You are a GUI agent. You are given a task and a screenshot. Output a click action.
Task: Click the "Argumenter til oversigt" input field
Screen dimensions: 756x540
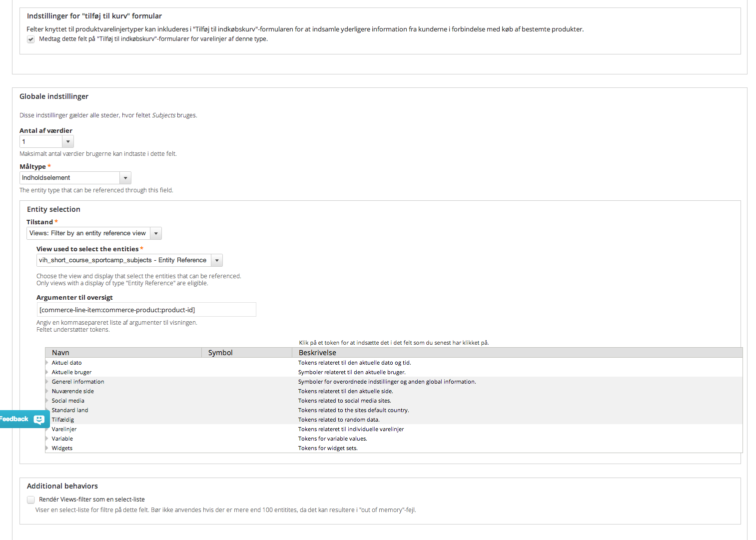pos(146,310)
